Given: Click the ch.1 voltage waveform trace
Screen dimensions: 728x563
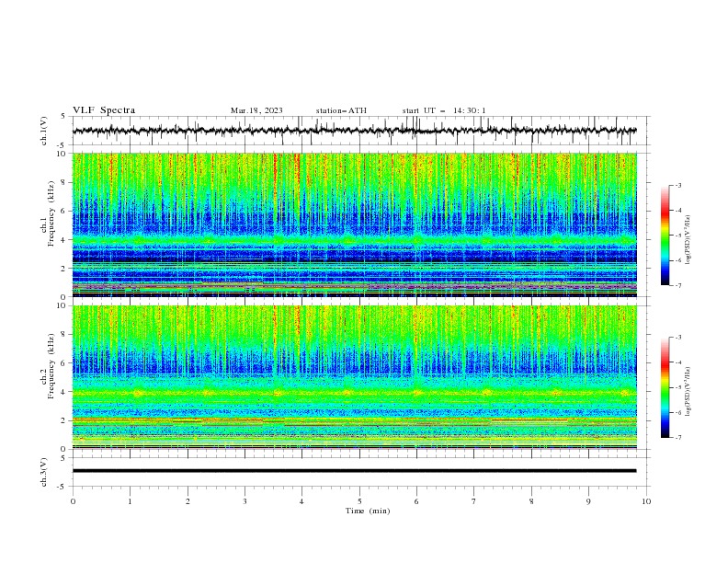Looking at the screenshot, I should click(354, 131).
